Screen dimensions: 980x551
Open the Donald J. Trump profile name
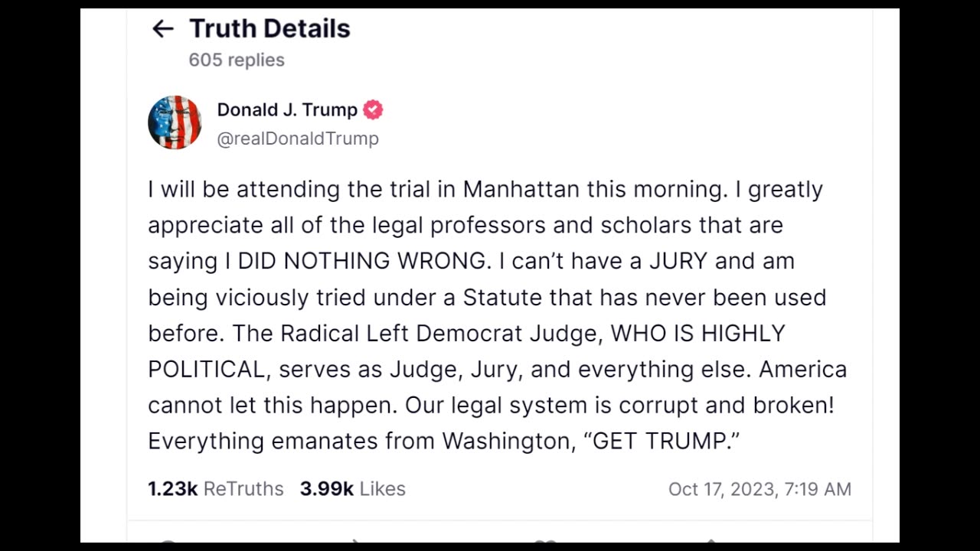coord(287,110)
